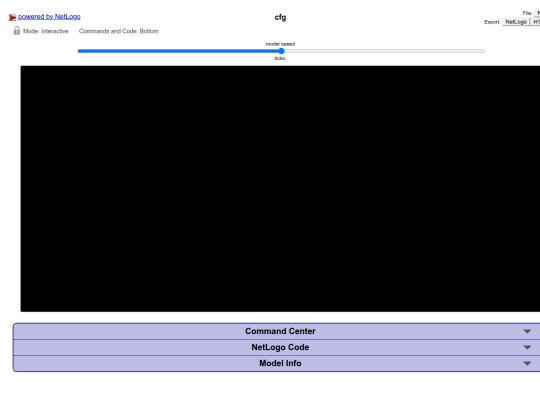Viewport: 540px width, 405px height.
Task: Click the ticks: counter label
Action: click(x=280, y=58)
